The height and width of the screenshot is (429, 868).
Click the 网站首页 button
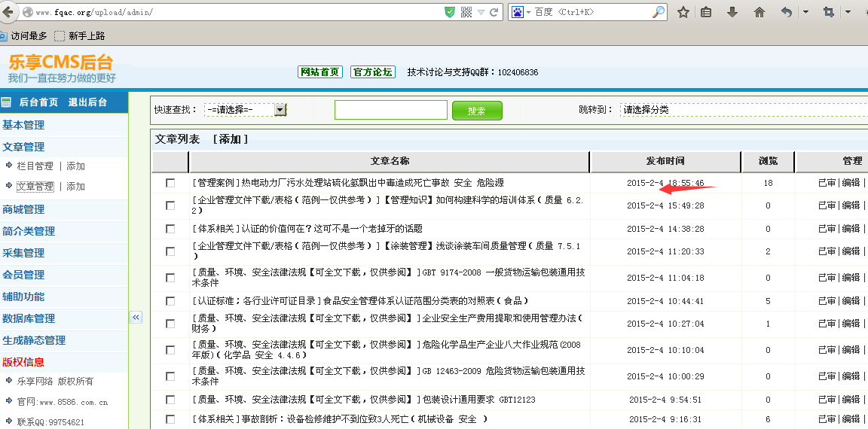(320, 71)
